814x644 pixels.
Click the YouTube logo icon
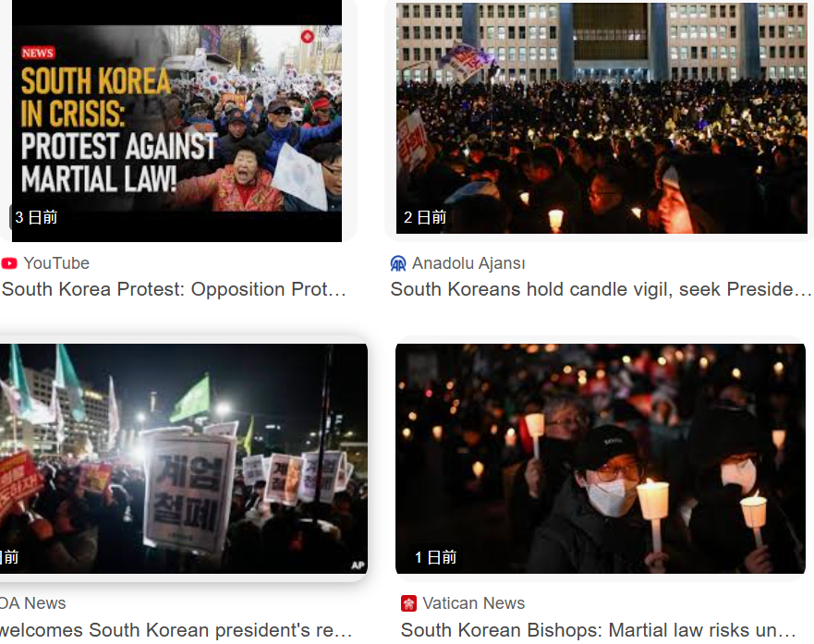click(x=9, y=263)
